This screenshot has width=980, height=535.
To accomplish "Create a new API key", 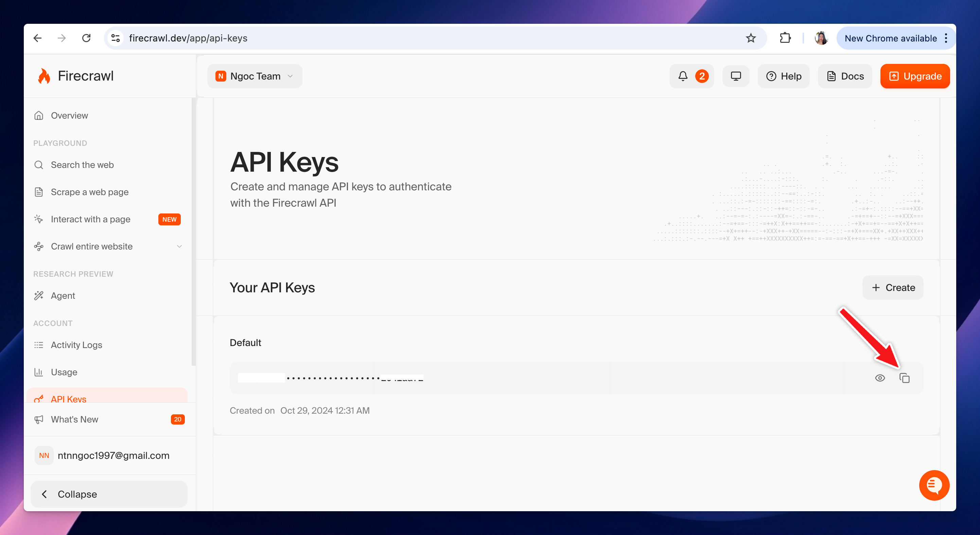I will 892,288.
